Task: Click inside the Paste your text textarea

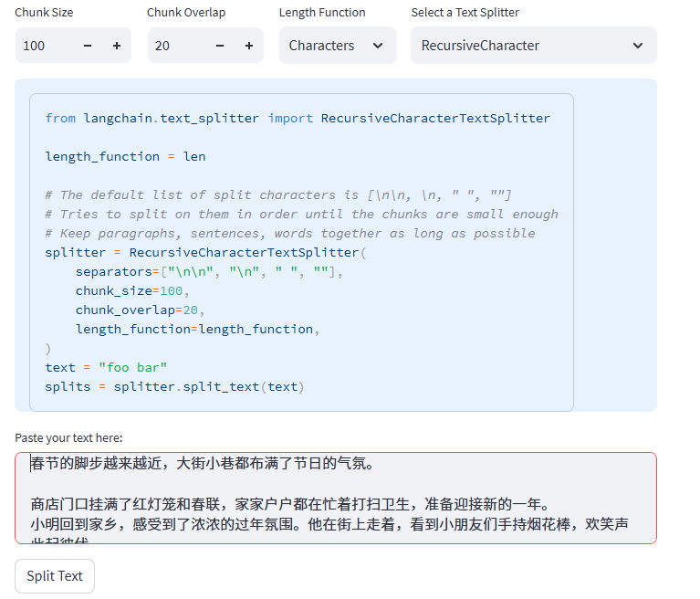Action: (x=336, y=498)
